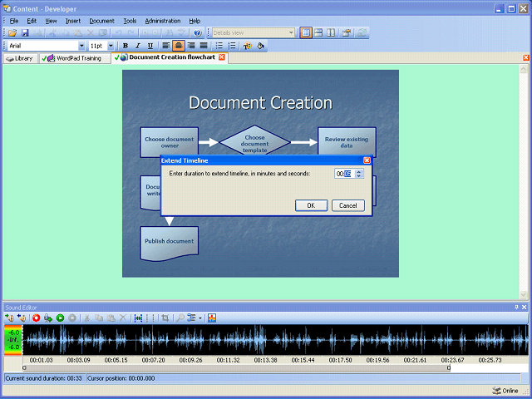The height and width of the screenshot is (399, 532).
Task: Click the bullet list formatting icon
Action: (x=219, y=46)
